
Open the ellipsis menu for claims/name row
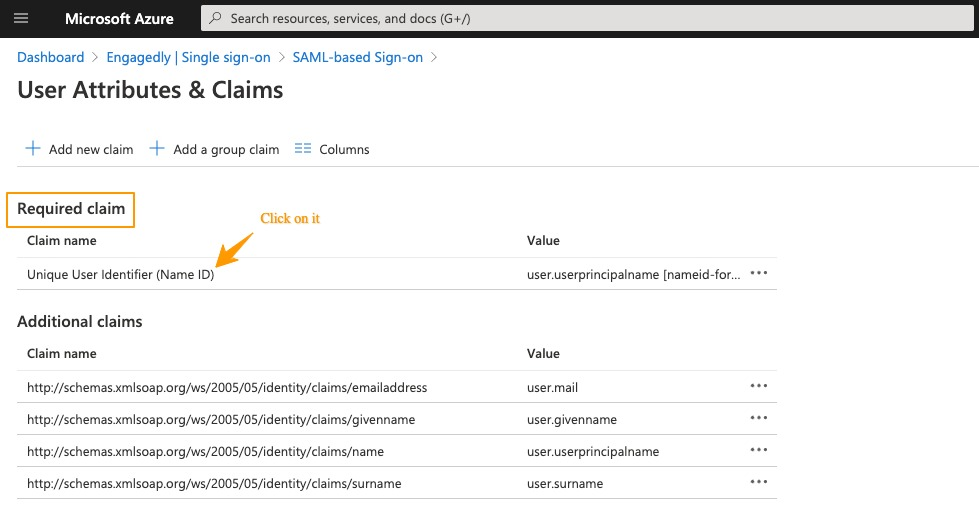(x=759, y=450)
